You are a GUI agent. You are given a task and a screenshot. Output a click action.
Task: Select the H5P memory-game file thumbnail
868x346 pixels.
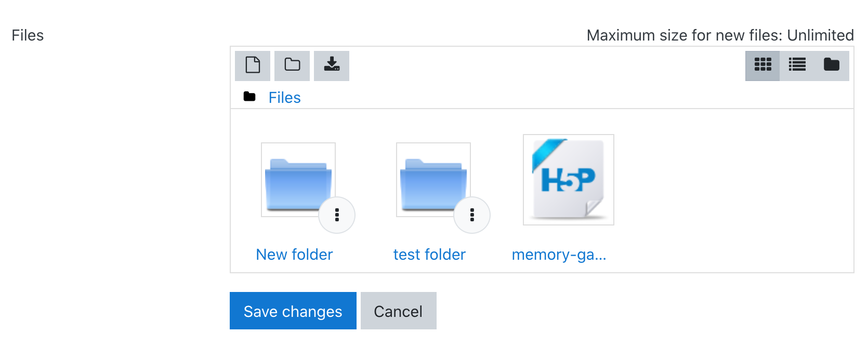pyautogui.click(x=569, y=180)
